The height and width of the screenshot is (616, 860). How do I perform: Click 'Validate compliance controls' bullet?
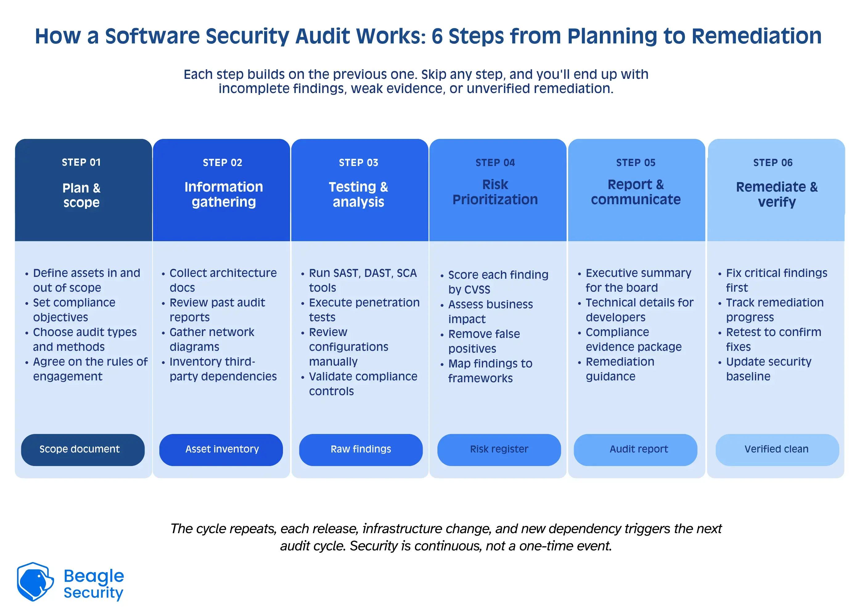(x=363, y=384)
